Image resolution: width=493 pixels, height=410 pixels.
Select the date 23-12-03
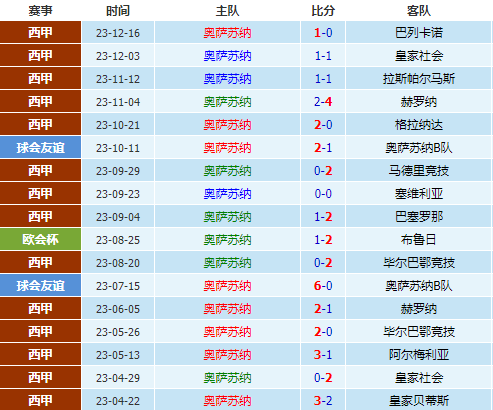point(118,56)
